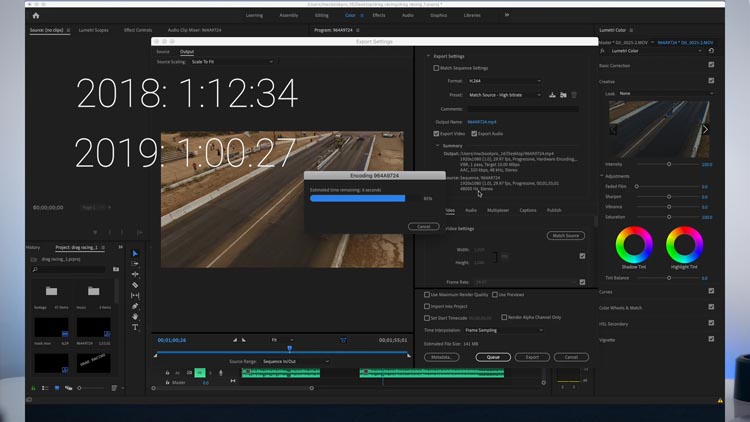Image resolution: width=750 pixels, height=422 pixels.
Task: Select the Razor tool
Action: [135, 285]
